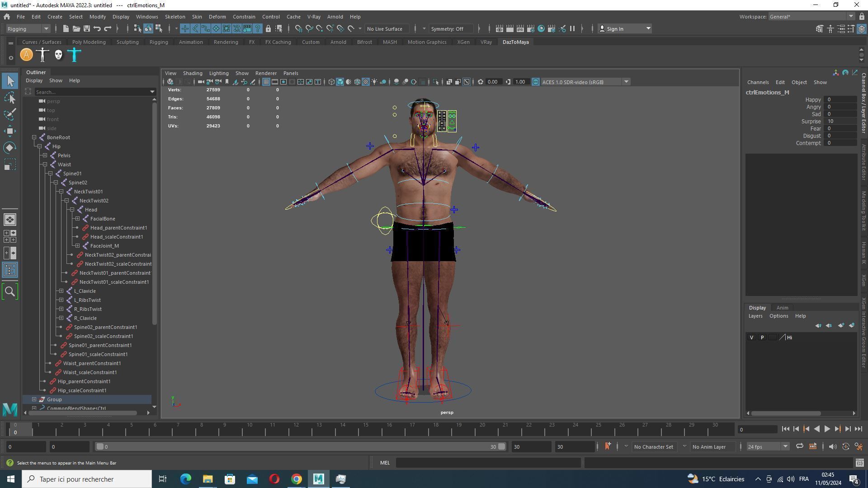Click the Surprise value field in the Channel Box

coord(840,121)
